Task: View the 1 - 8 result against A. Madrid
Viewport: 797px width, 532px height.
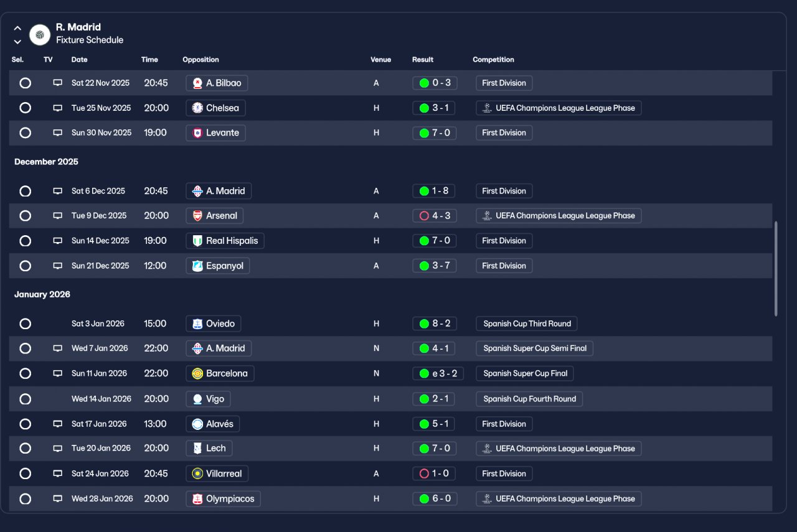Action: pos(434,191)
